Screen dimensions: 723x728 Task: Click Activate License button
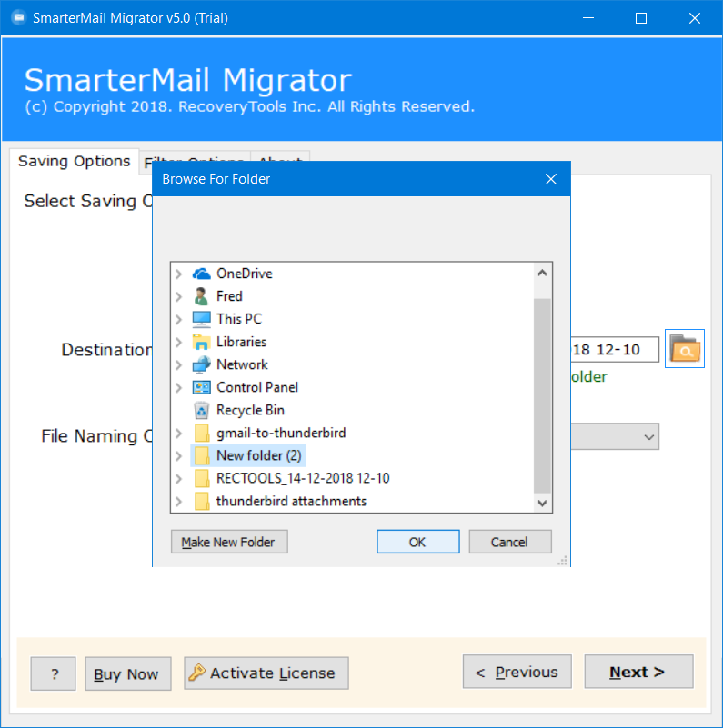[x=266, y=673]
